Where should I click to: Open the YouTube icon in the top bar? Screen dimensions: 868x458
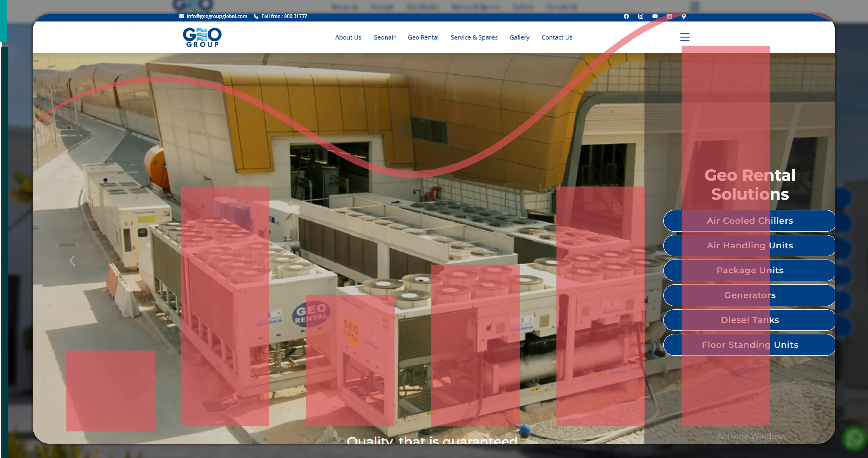(655, 16)
